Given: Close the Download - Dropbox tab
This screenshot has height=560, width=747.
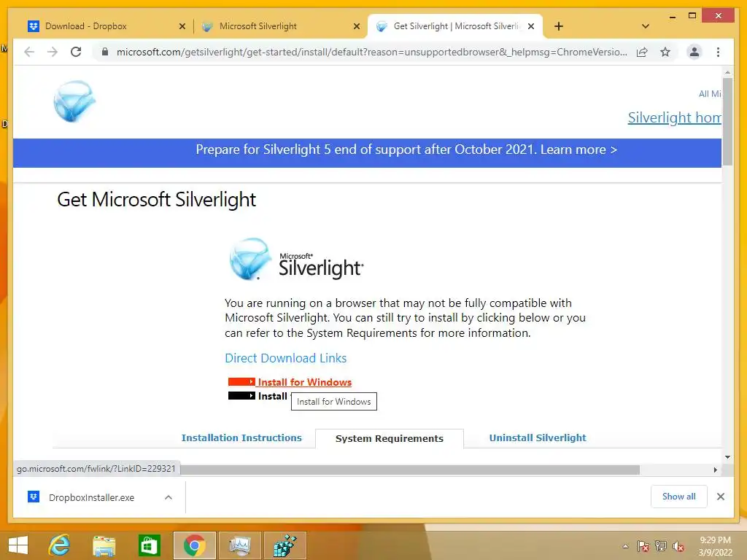Looking at the screenshot, I should (182, 27).
